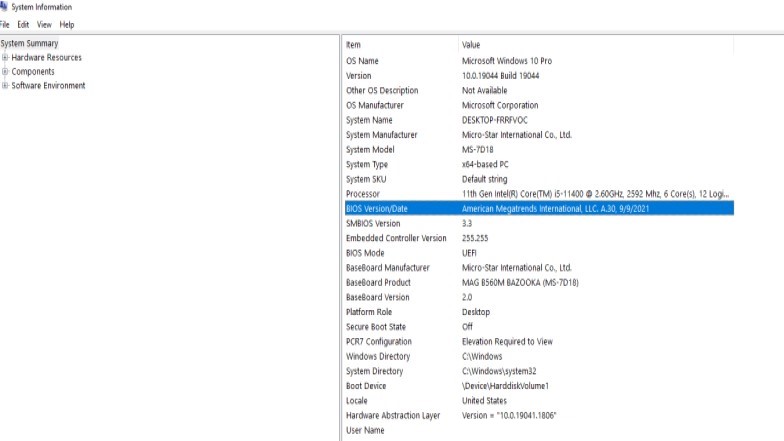Click the value MS-7D18
Viewport: 784px width, 441px height.
(x=478, y=150)
